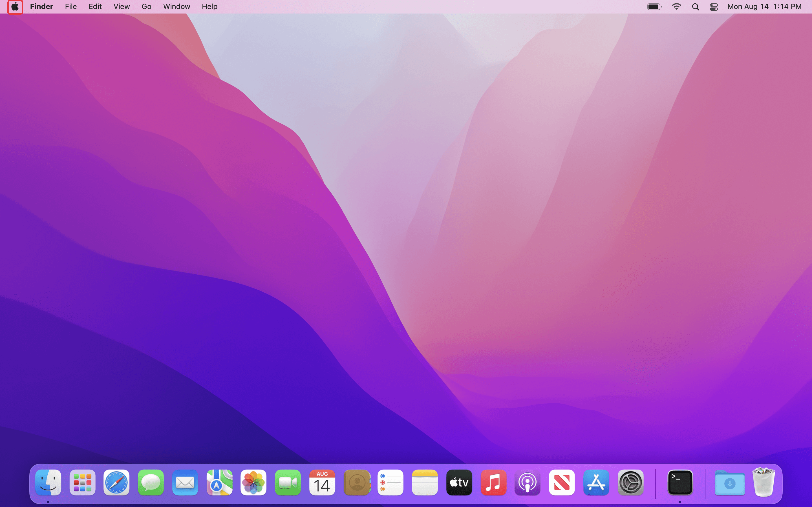Open the Wi-Fi status menu
Screen dimensions: 812x507
676,7
